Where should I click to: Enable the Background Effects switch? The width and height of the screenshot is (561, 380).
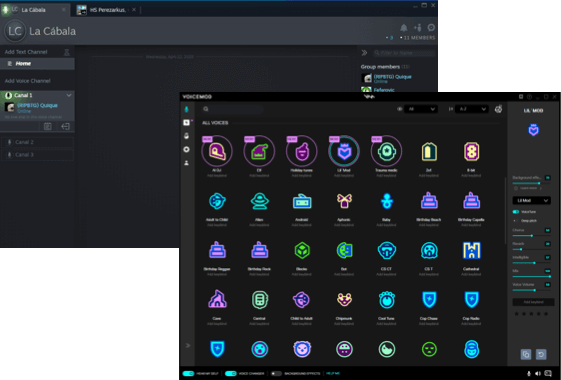[x=276, y=374]
